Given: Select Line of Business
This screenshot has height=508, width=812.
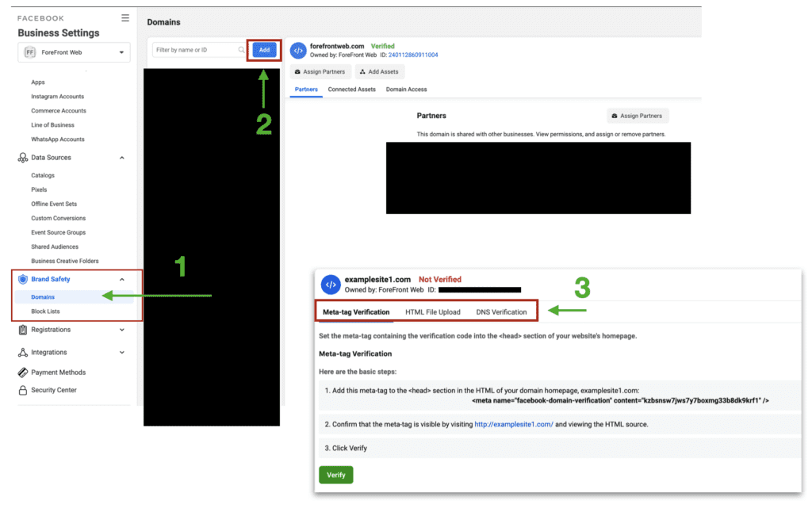Looking at the screenshot, I should (52, 125).
